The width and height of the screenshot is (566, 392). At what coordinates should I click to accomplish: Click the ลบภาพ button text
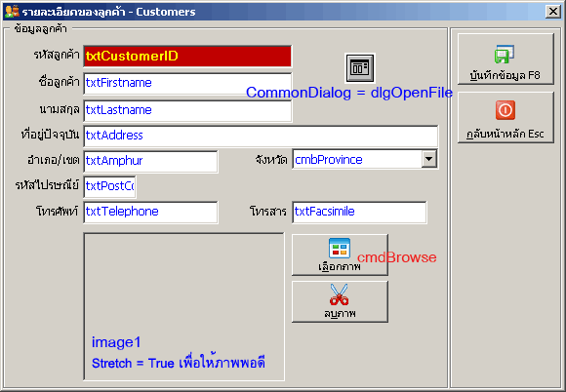click(340, 313)
